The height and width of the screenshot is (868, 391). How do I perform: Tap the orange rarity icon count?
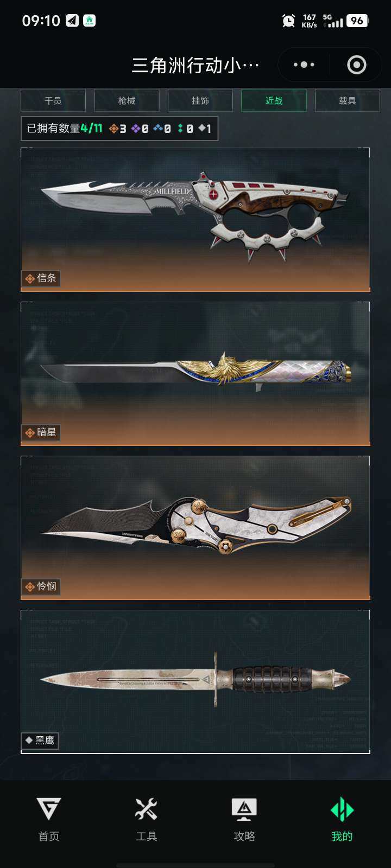(118, 129)
